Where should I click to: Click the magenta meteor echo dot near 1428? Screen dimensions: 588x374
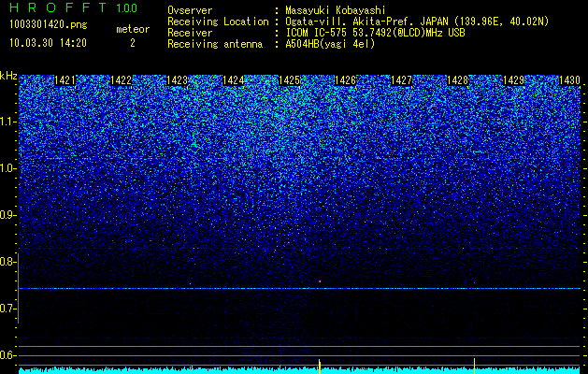point(474,282)
